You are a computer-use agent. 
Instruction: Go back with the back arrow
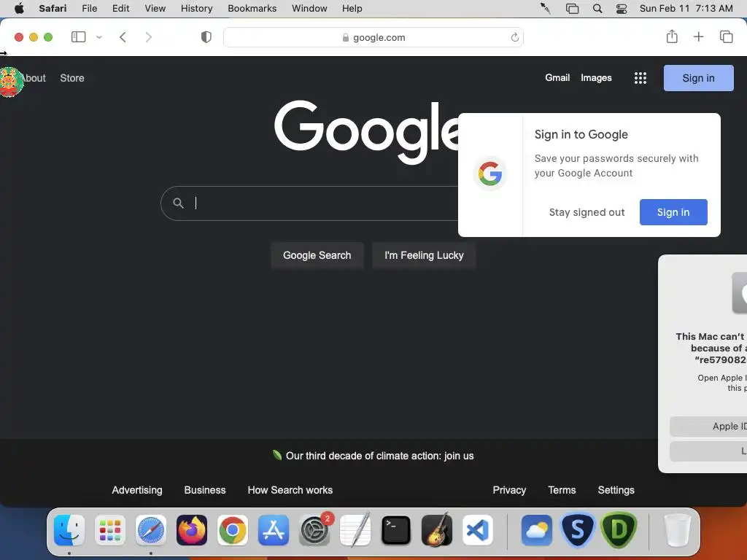pos(123,37)
